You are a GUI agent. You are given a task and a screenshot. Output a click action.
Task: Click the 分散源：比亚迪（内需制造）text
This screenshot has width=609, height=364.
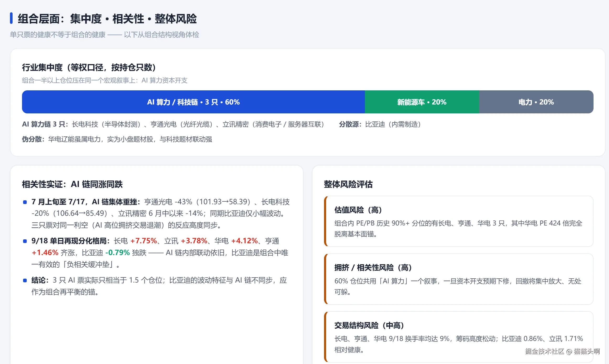pos(380,124)
